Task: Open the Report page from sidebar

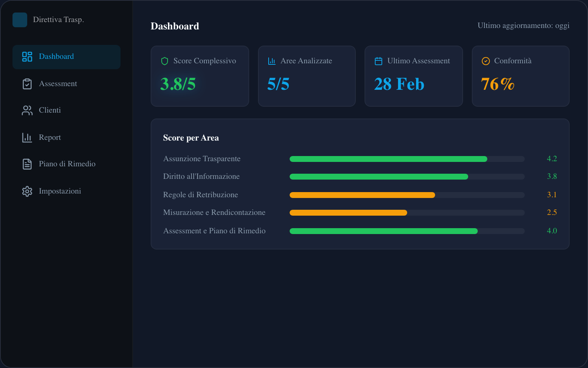Action: coord(50,138)
